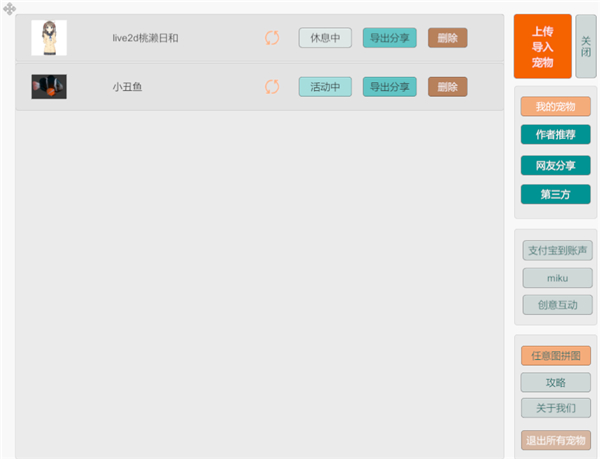The height and width of the screenshot is (459, 600).
Task: Open the 任意图拼图 feature
Action: (555, 355)
